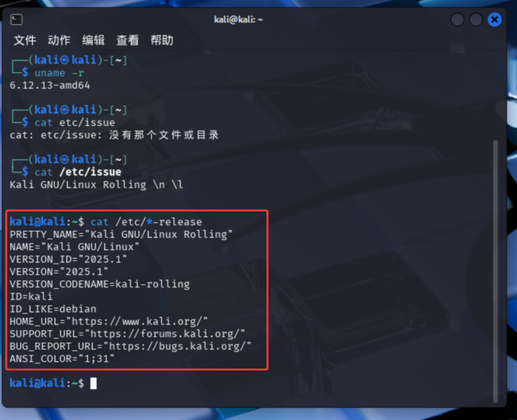This screenshot has height=420, width=517.
Task: Click the SUPPORT_URL forums.kali.org line
Action: pos(127,334)
